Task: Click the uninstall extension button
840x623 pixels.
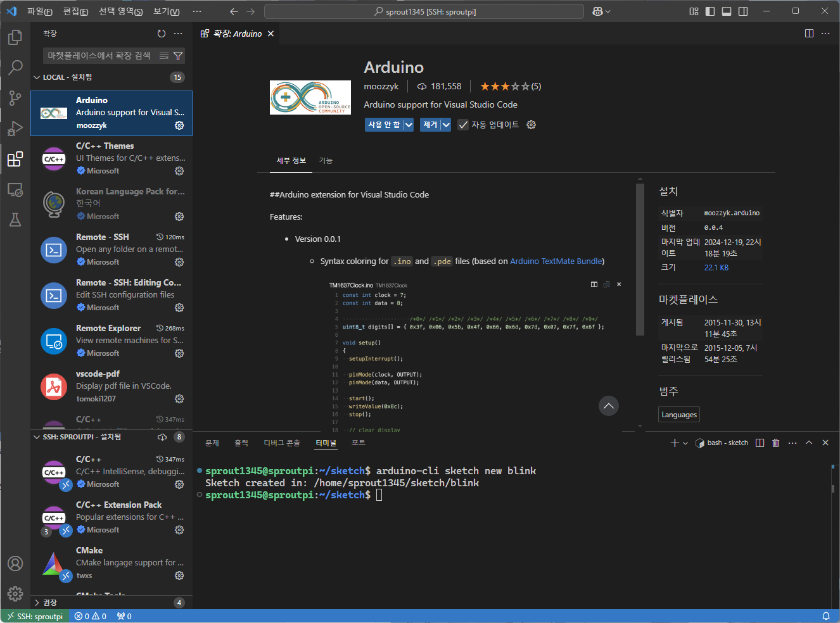Action: point(431,125)
